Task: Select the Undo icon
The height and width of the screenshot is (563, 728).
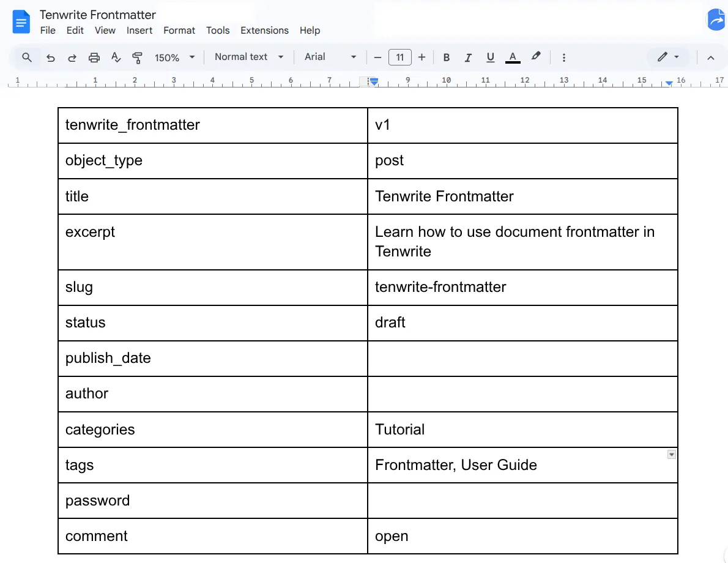Action: click(x=50, y=57)
